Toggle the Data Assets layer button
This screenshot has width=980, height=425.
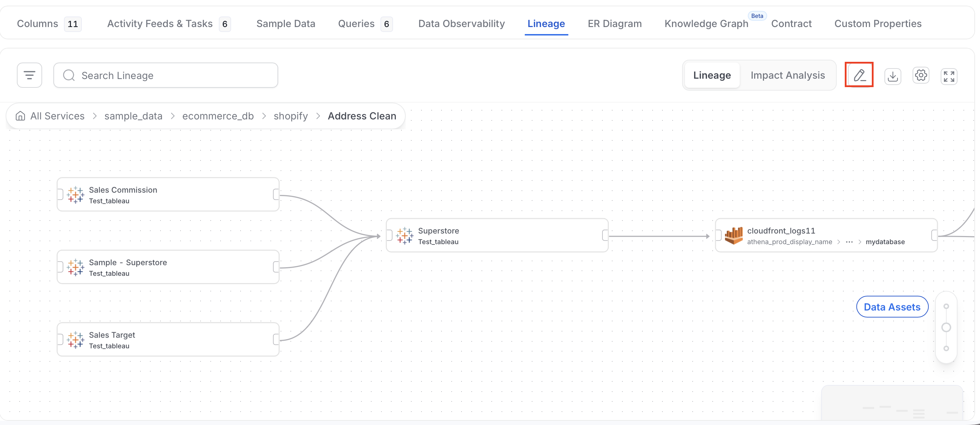(x=892, y=307)
